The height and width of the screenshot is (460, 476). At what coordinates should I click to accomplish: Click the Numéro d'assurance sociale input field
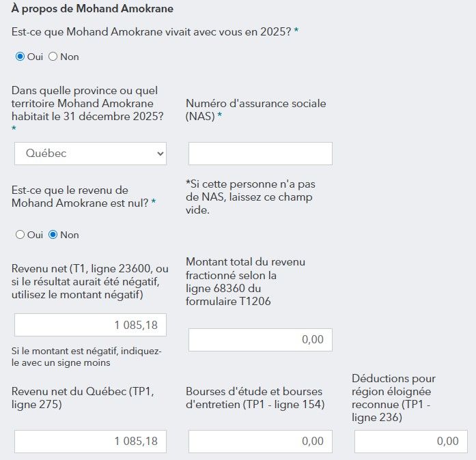pyautogui.click(x=260, y=154)
